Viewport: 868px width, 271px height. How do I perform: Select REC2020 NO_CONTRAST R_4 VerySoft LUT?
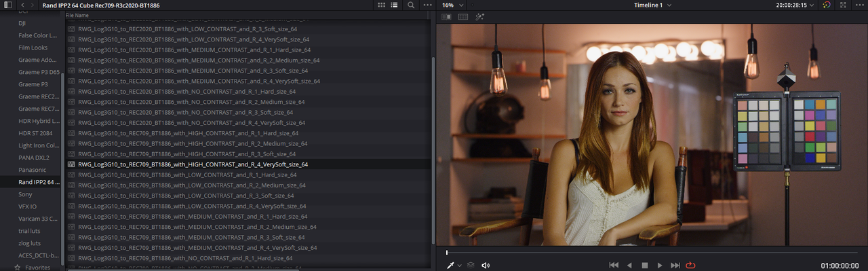point(248,123)
